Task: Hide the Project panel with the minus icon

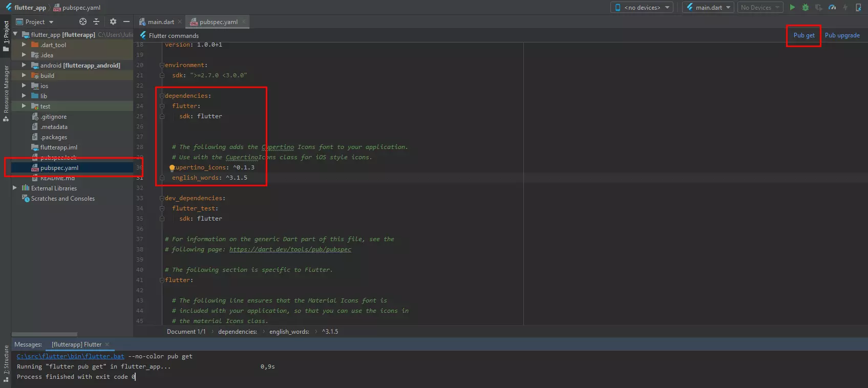Action: pos(126,21)
